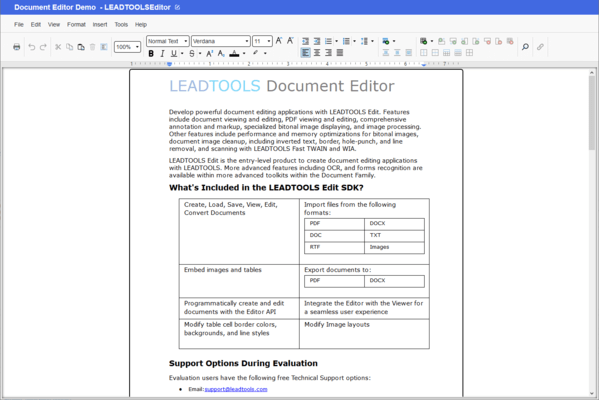Click the Delete trash can icon
Viewport: 599px width, 400px height.
click(x=92, y=47)
